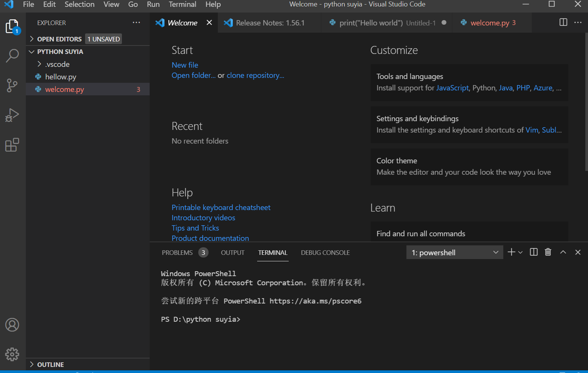The height and width of the screenshot is (373, 588).
Task: Open the Introductory videos link
Action: [x=203, y=218]
